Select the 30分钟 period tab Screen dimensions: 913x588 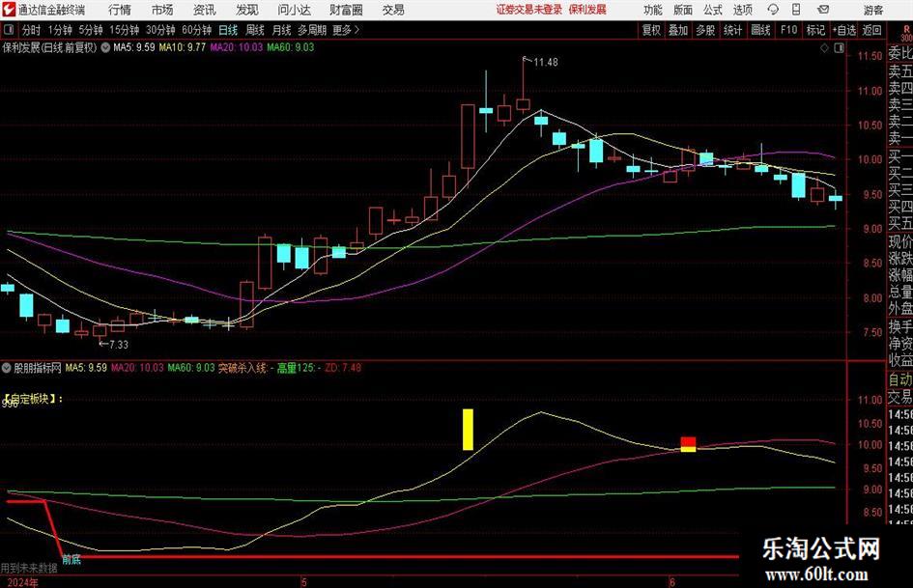point(160,30)
